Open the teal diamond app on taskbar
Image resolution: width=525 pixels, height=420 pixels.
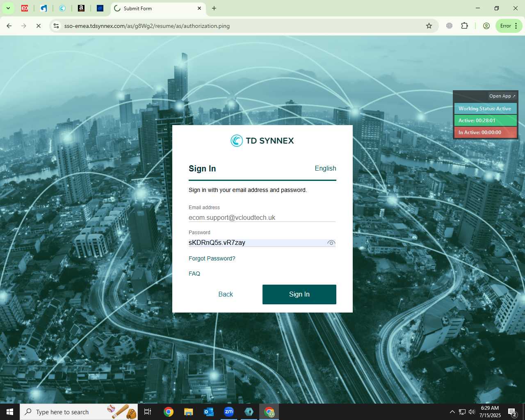pos(249,412)
